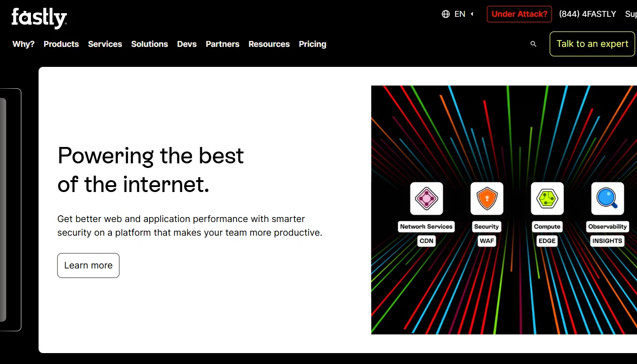637x364 pixels.
Task: Open the Devs menu
Action: (187, 44)
